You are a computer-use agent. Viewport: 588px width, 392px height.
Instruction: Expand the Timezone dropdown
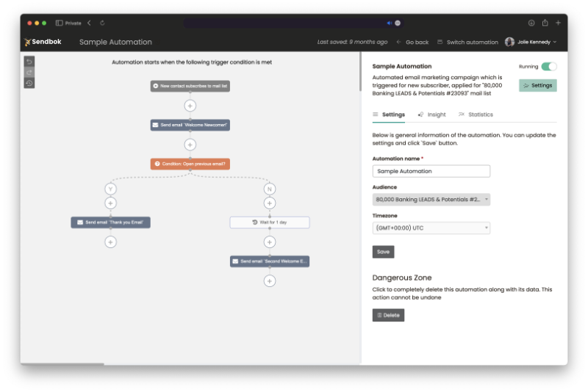[431, 228]
